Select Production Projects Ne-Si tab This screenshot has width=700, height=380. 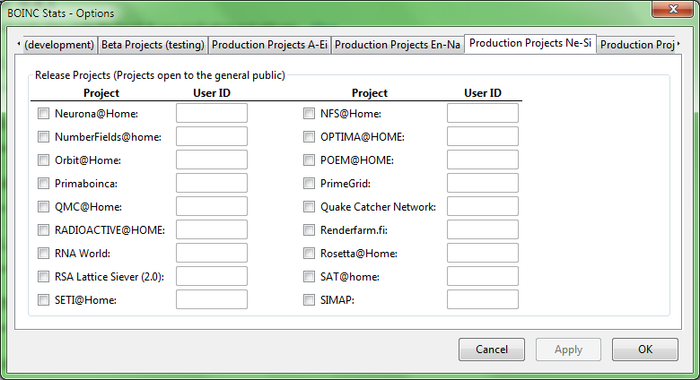pyautogui.click(x=530, y=43)
